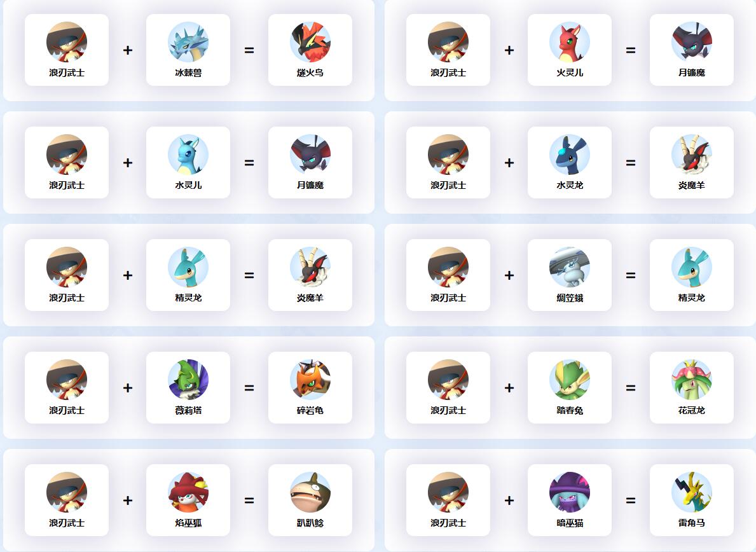Click the 浪刃武士 card in 冰棘兽 recipe

click(67, 50)
